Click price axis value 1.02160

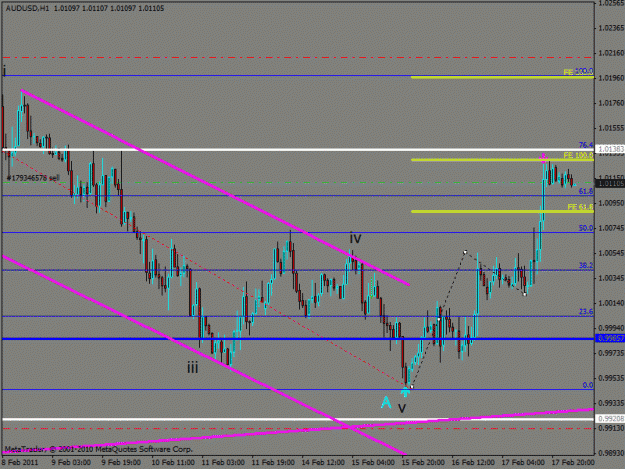[611, 53]
